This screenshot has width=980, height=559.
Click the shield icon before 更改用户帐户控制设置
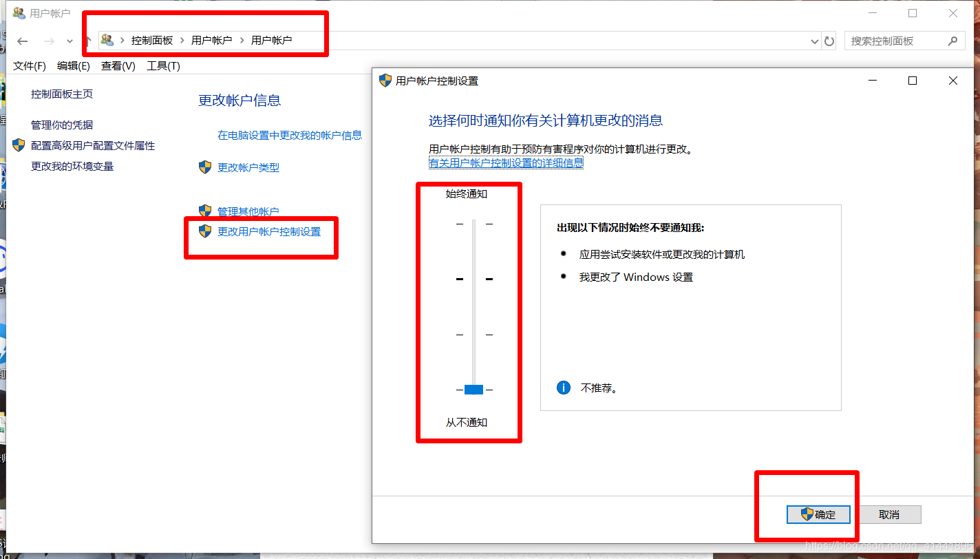pyautogui.click(x=204, y=231)
